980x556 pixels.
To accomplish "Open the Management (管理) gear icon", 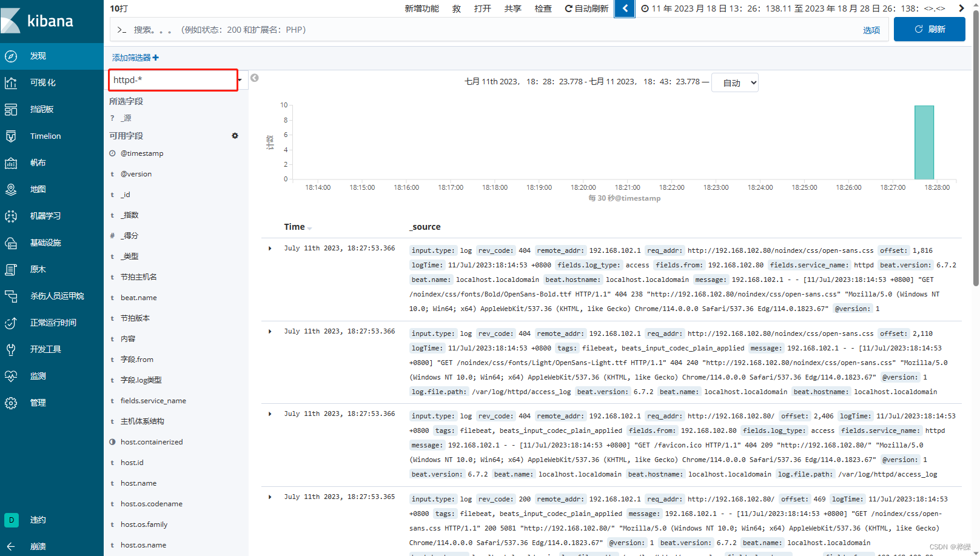I will point(11,403).
